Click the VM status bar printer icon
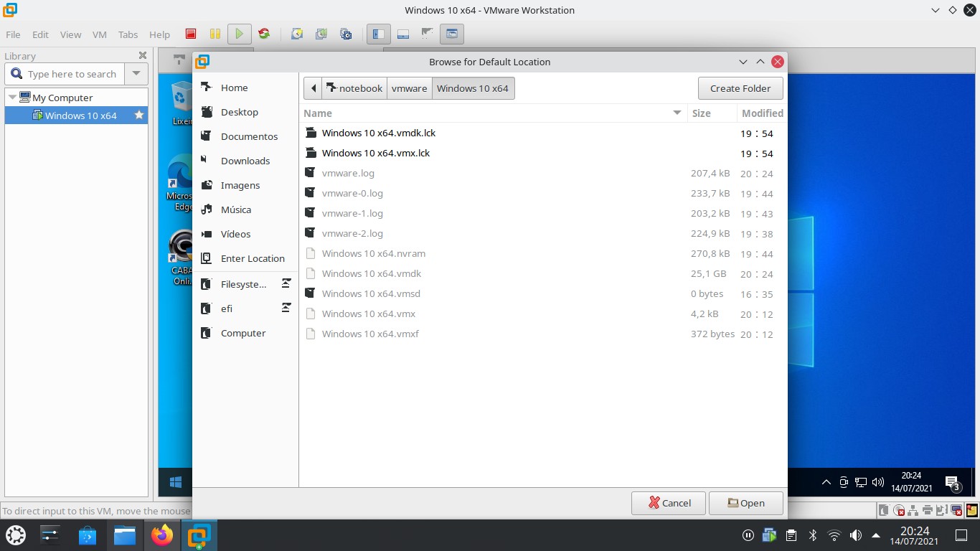 point(927,510)
